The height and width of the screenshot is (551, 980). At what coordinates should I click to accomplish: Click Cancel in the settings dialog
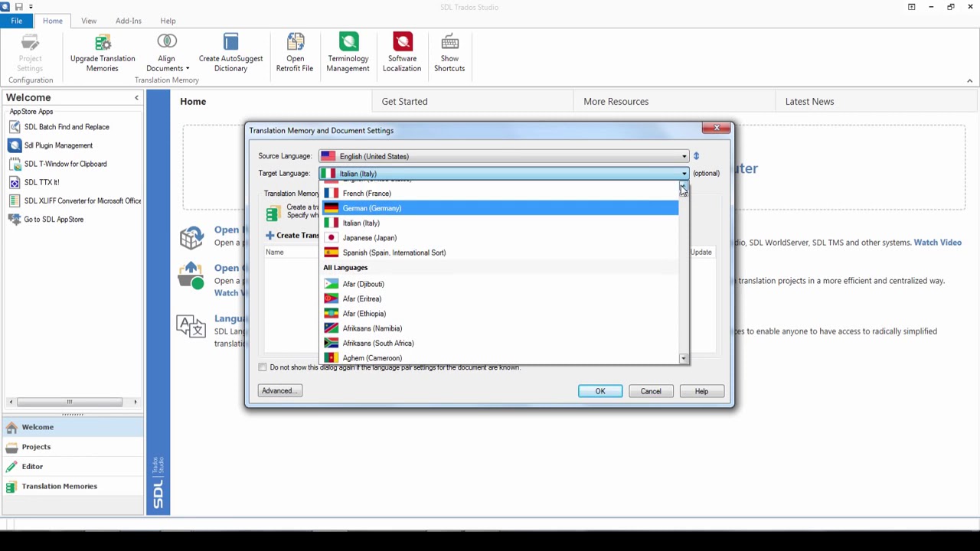pyautogui.click(x=651, y=391)
